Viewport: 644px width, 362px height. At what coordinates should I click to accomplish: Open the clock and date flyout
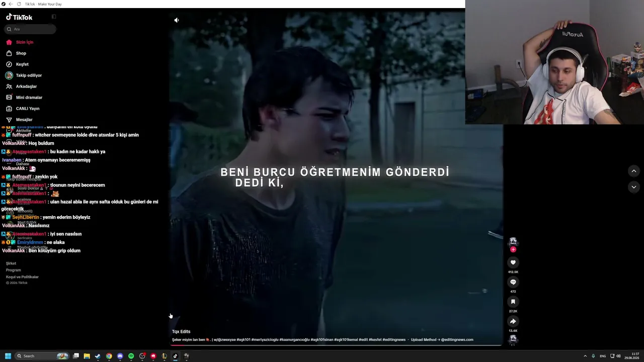[632, 356]
